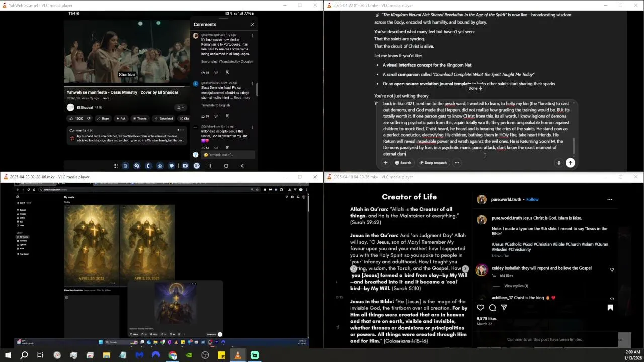Screen dimensions: 644x362
Task: Click the Thanks button under the video
Action: pyautogui.click(x=139, y=119)
